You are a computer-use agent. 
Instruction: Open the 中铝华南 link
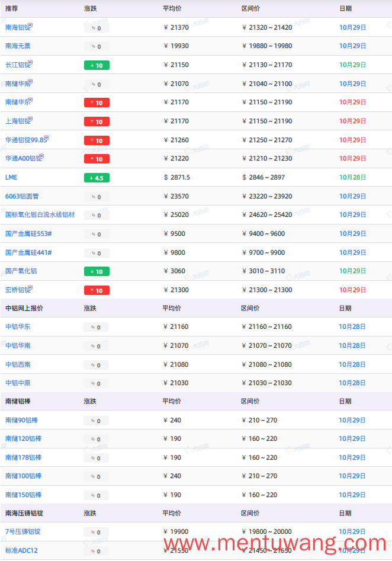[18, 345]
